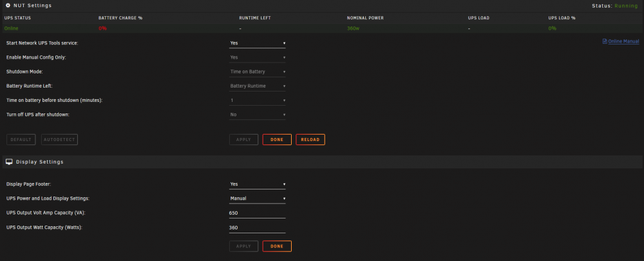The height and width of the screenshot is (261, 644).
Task: Open Enable Manual Config Only dropdown
Action: (x=258, y=57)
